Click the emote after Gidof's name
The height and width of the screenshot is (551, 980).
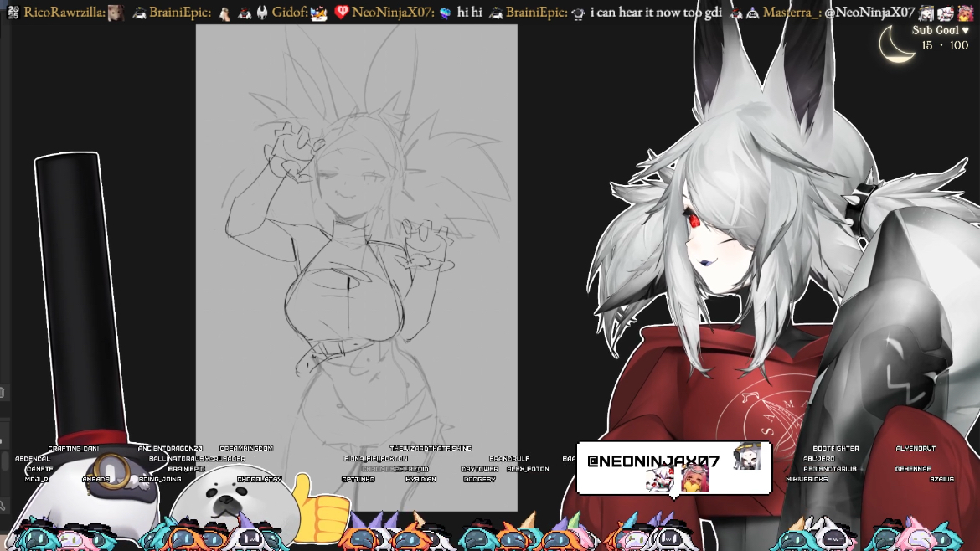319,13
